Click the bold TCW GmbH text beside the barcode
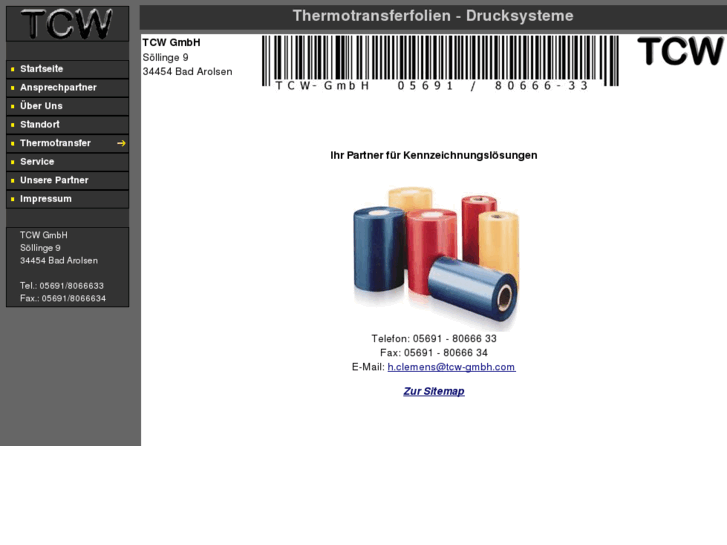 click(x=172, y=43)
